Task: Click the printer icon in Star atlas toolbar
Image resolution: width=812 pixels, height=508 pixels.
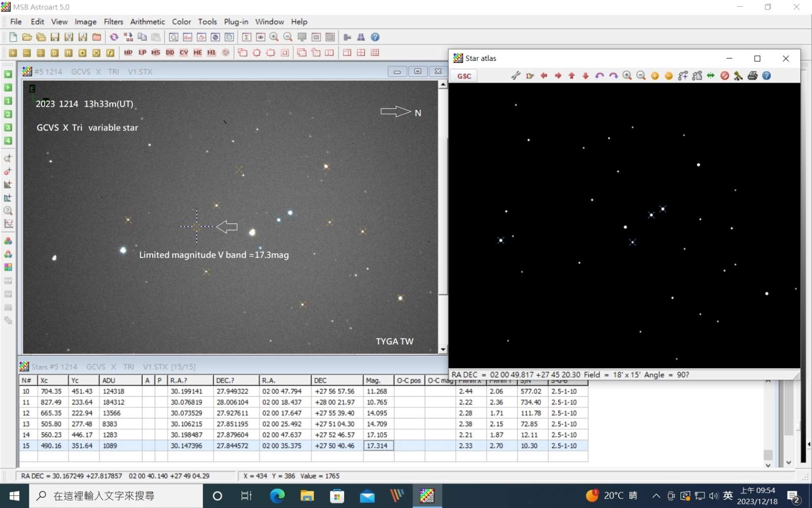Action: pyautogui.click(x=752, y=76)
